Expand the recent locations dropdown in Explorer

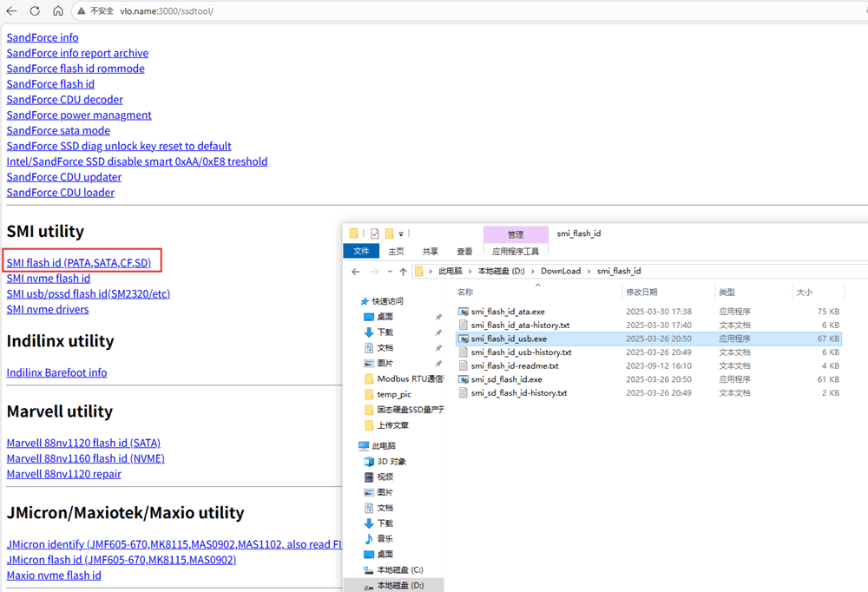(387, 272)
